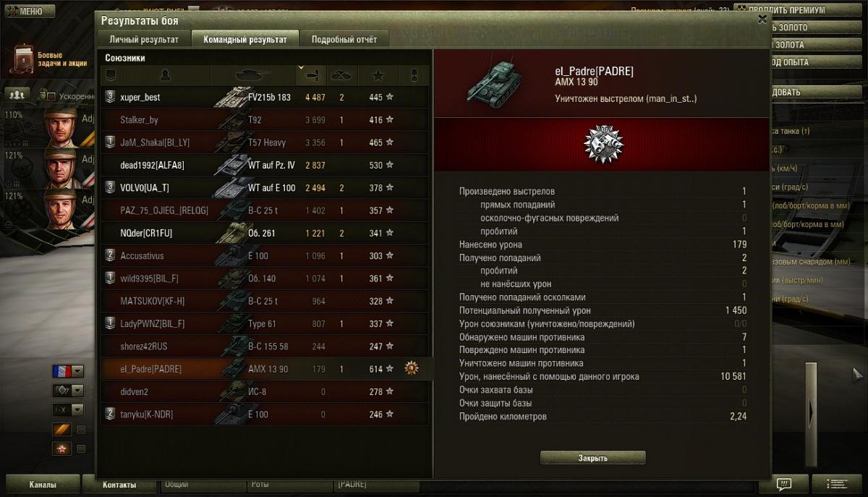Sort allies by experience star icon
This screenshot has height=497, width=868.
(378, 75)
